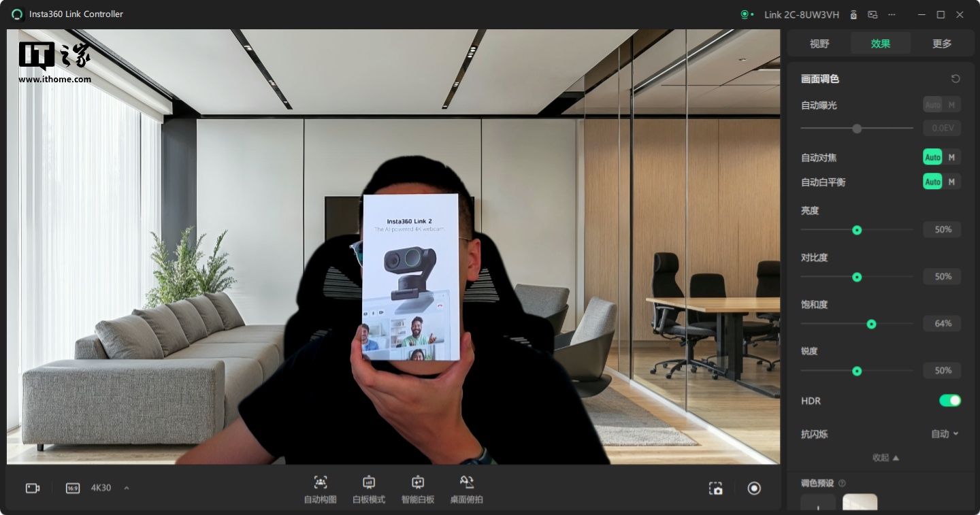Set 自动对焦 to manual M

(951, 157)
